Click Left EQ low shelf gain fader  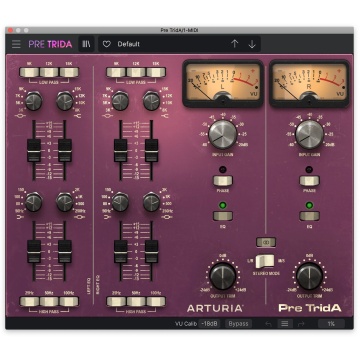click(x=34, y=251)
